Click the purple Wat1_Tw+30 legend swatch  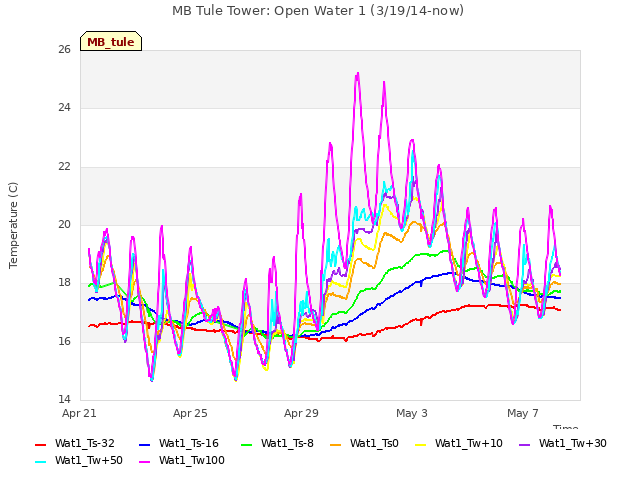pyautogui.click(x=524, y=444)
